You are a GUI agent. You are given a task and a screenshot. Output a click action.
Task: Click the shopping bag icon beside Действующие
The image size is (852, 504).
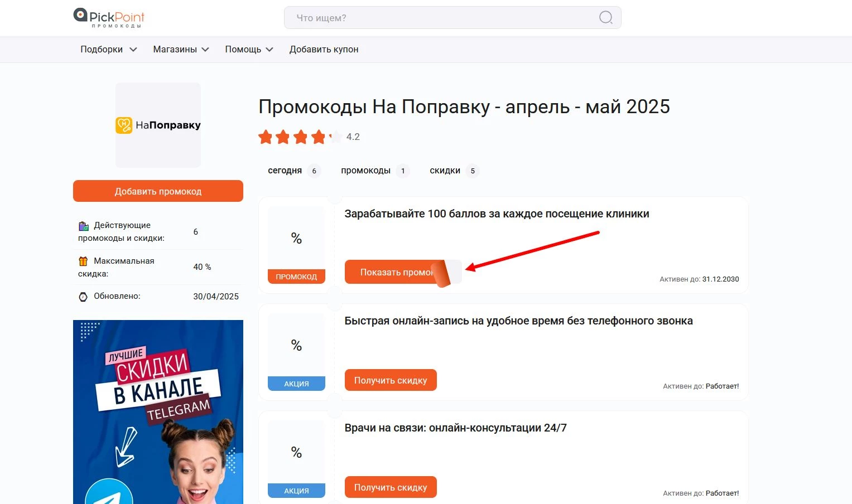pyautogui.click(x=83, y=226)
